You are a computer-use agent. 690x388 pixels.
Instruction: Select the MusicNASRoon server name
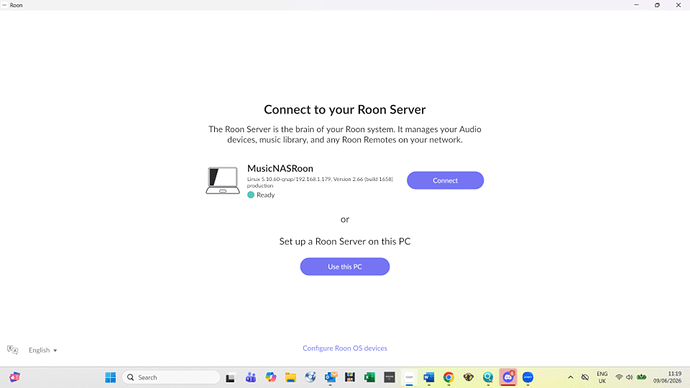click(x=280, y=168)
